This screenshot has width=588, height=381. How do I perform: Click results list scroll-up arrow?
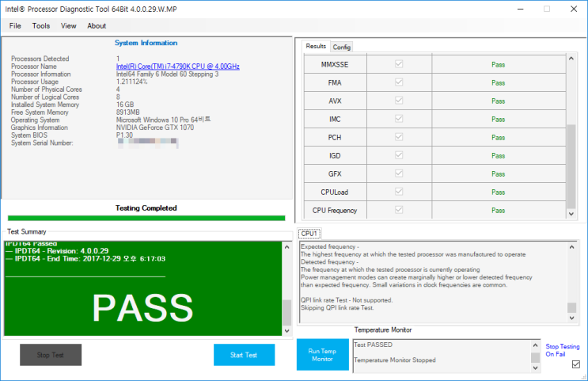[x=571, y=59]
